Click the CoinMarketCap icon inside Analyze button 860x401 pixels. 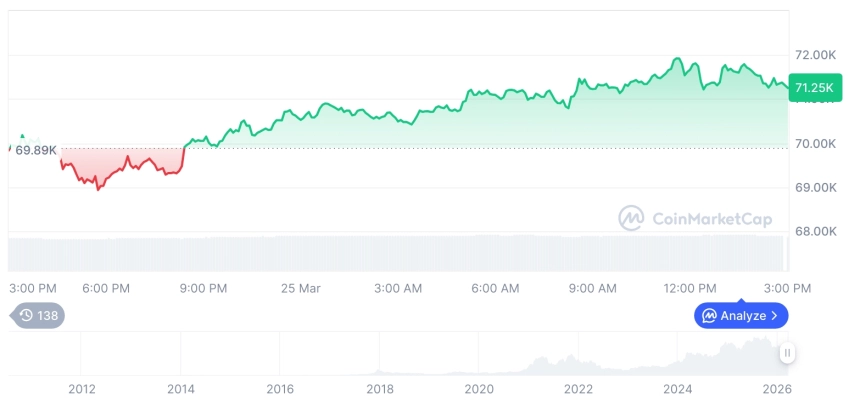tap(709, 316)
